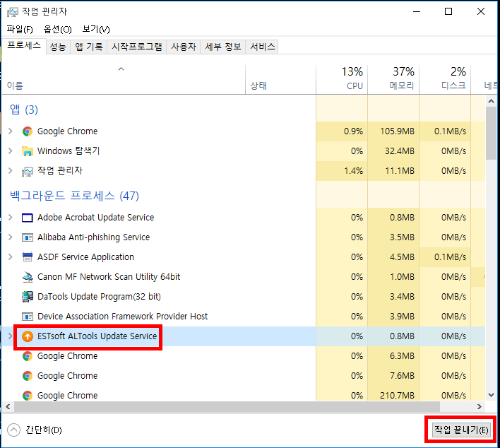This screenshot has height=448, width=500.
Task: Click the Adobe Acrobat Update Service icon
Action: point(28,218)
